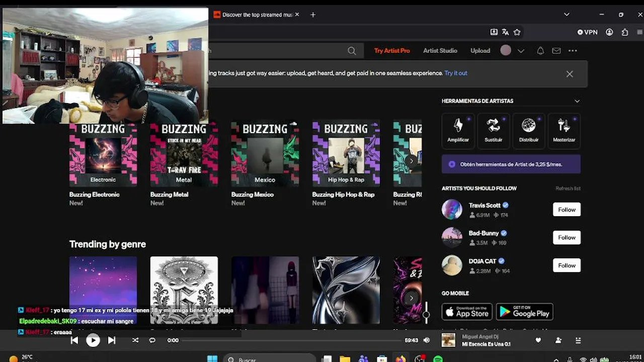This screenshot has width=644, height=362.
Task: Expand the profile dropdown chevron
Action: (521, 51)
